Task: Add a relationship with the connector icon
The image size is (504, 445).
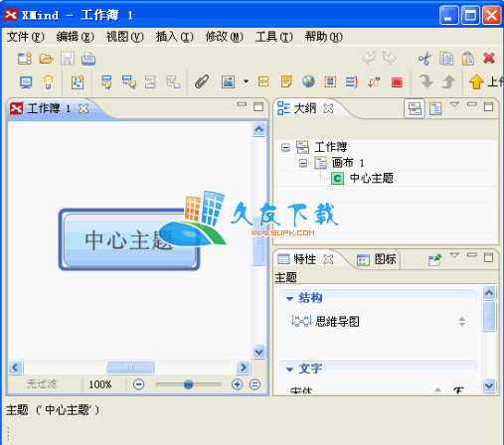Action: 374,81
